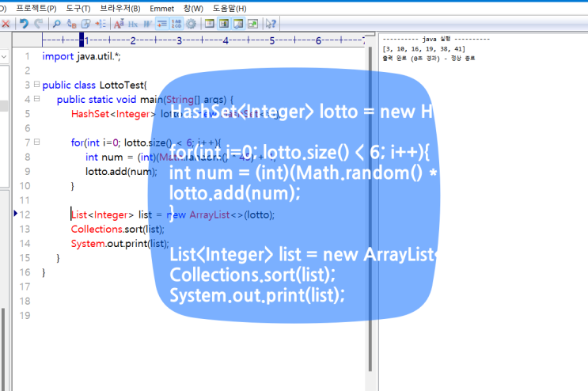Click the Replace text icon
The image size is (588, 391).
click(71, 24)
